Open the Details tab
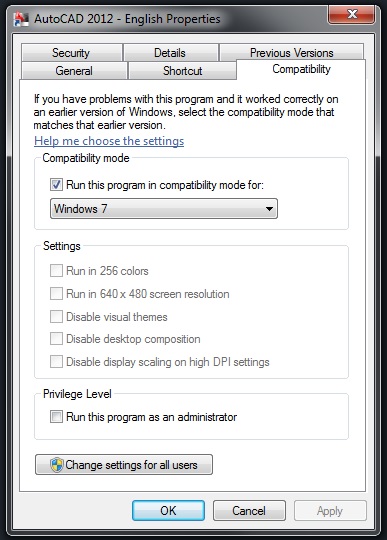Image resolution: width=387 pixels, height=540 pixels. click(170, 53)
